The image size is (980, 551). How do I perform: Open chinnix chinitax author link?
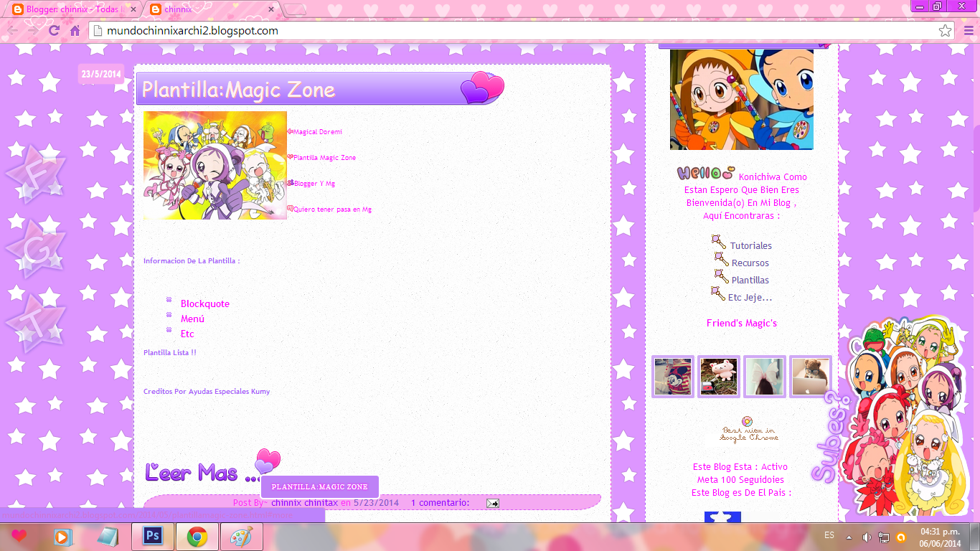(x=304, y=503)
